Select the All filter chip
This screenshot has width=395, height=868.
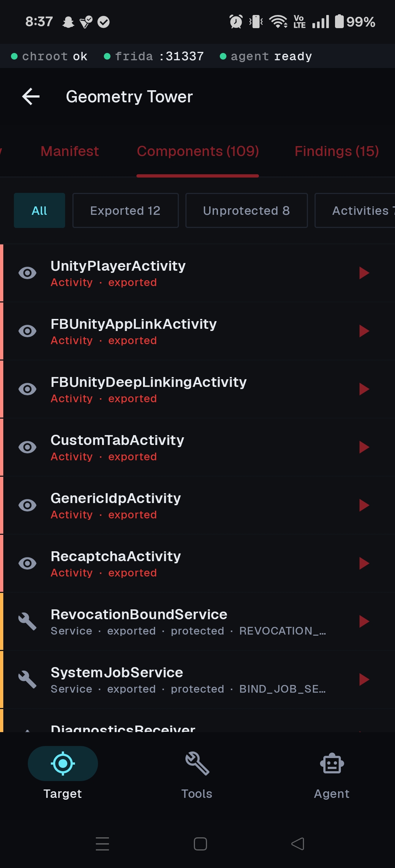pos(39,210)
